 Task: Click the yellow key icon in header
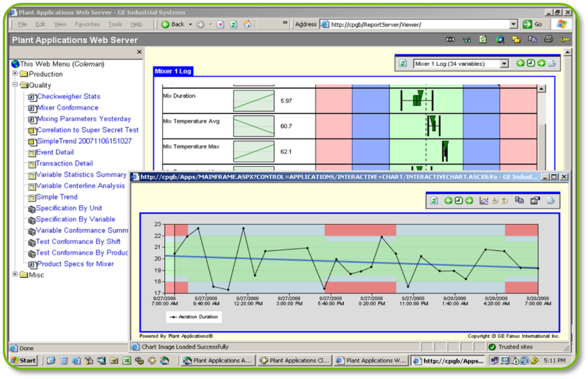tap(565, 40)
